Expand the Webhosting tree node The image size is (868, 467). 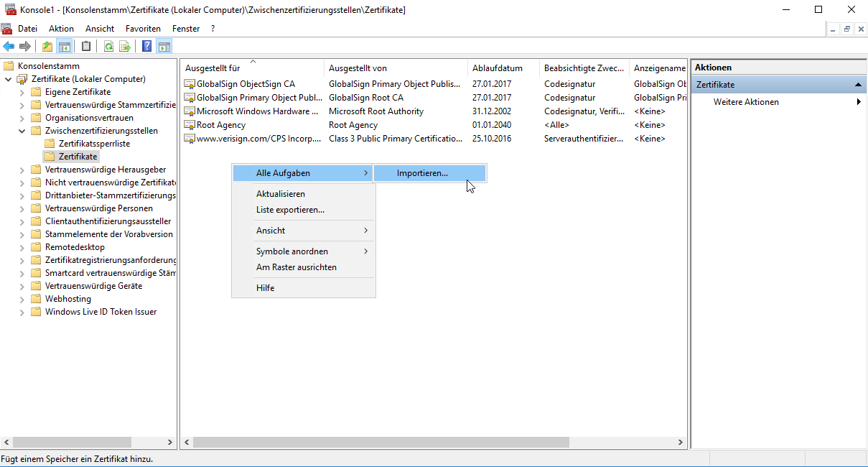pyautogui.click(x=22, y=299)
